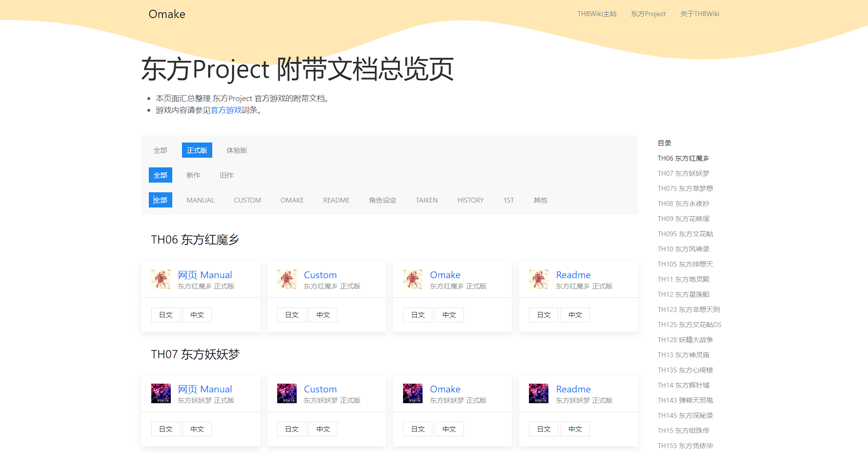Click the TH06 game icon beside Omake
Viewport: 868px width, 452px height.
tap(413, 279)
